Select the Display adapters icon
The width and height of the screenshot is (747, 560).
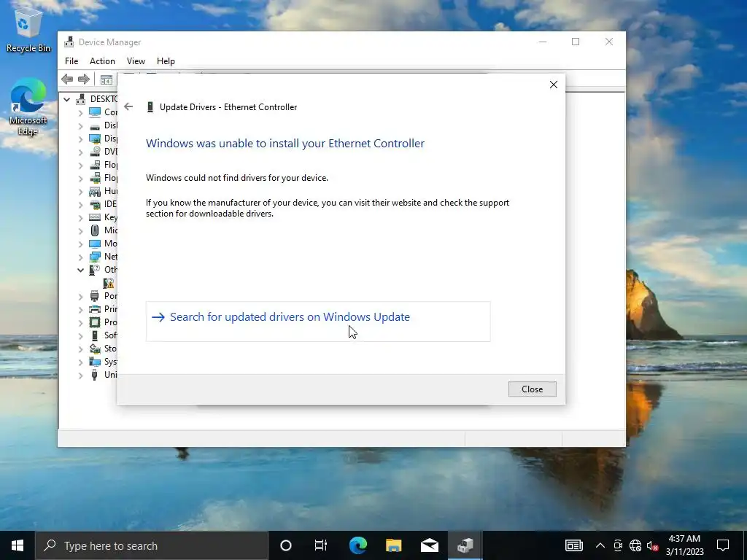pyautogui.click(x=95, y=138)
